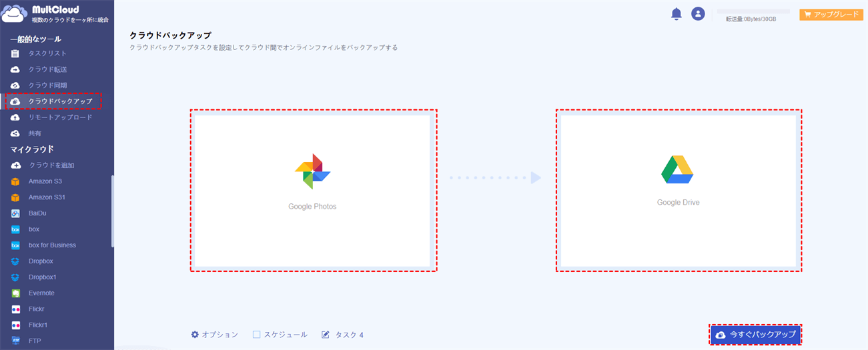
Task: Click the Google Photos source label
Action: pyautogui.click(x=312, y=207)
